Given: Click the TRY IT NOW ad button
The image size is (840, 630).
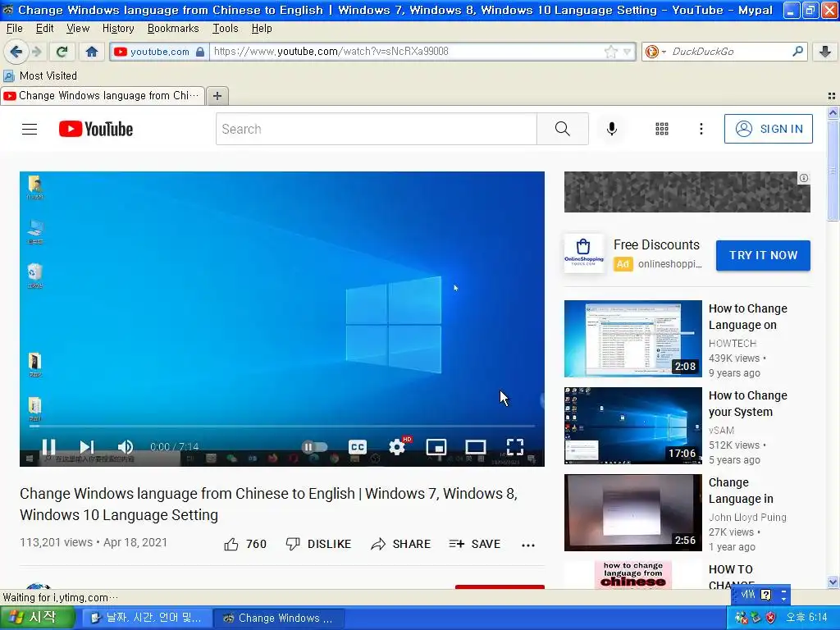Looking at the screenshot, I should pyautogui.click(x=763, y=255).
